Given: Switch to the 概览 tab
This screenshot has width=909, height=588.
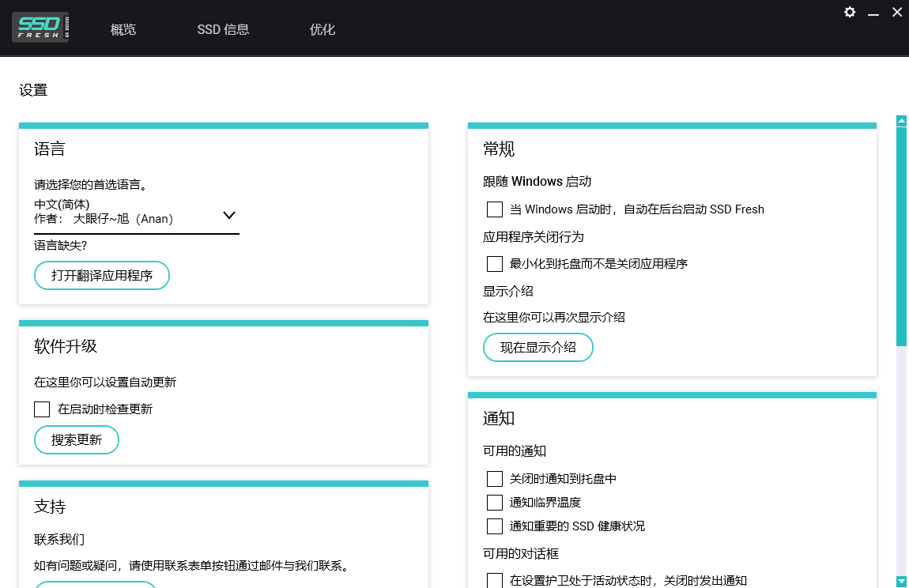Looking at the screenshot, I should pos(123,29).
